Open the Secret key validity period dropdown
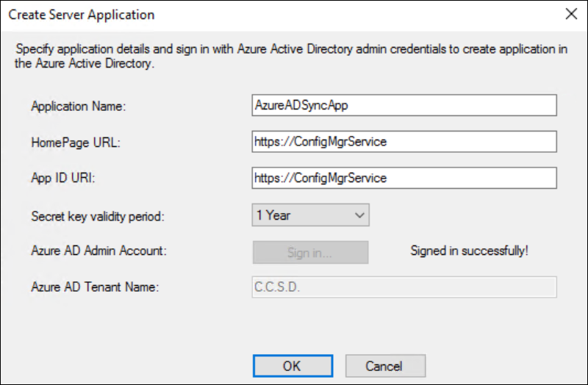Screen dimensions: 588x385 tap(310, 215)
